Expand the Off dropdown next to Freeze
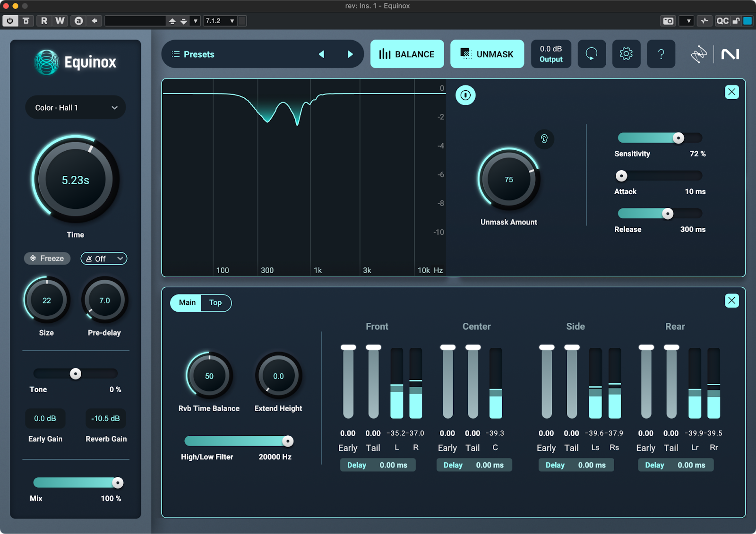 click(104, 258)
